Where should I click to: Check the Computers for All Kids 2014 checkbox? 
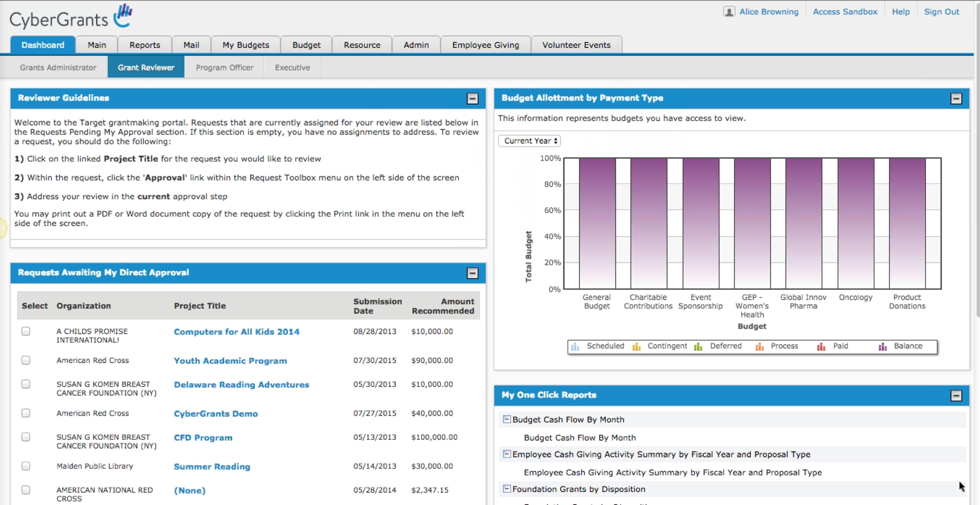[x=26, y=331]
